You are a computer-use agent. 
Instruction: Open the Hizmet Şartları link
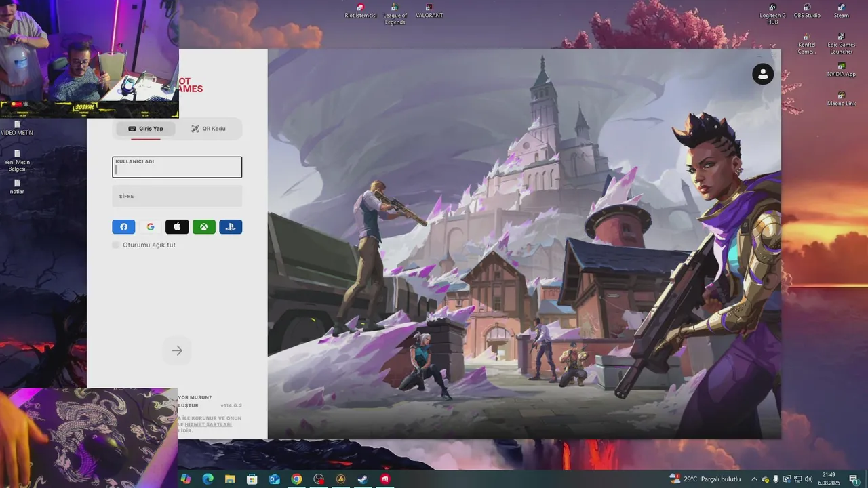pyautogui.click(x=208, y=424)
